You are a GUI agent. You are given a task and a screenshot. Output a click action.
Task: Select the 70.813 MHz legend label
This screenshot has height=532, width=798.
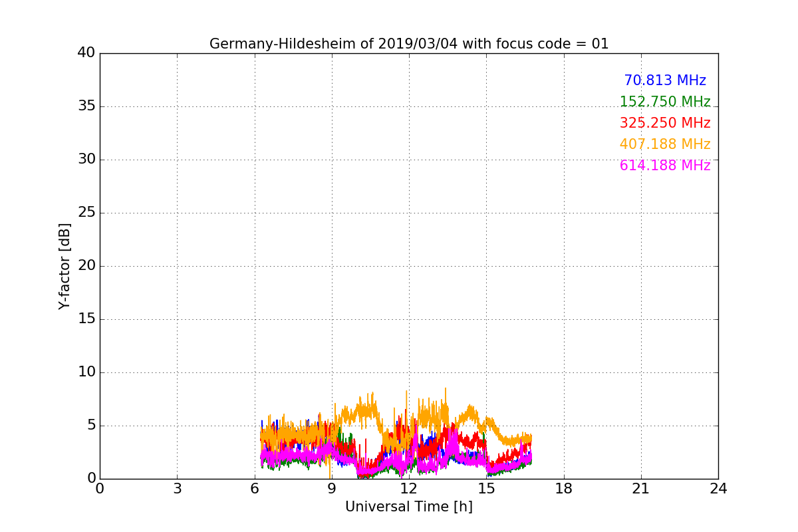[665, 80]
